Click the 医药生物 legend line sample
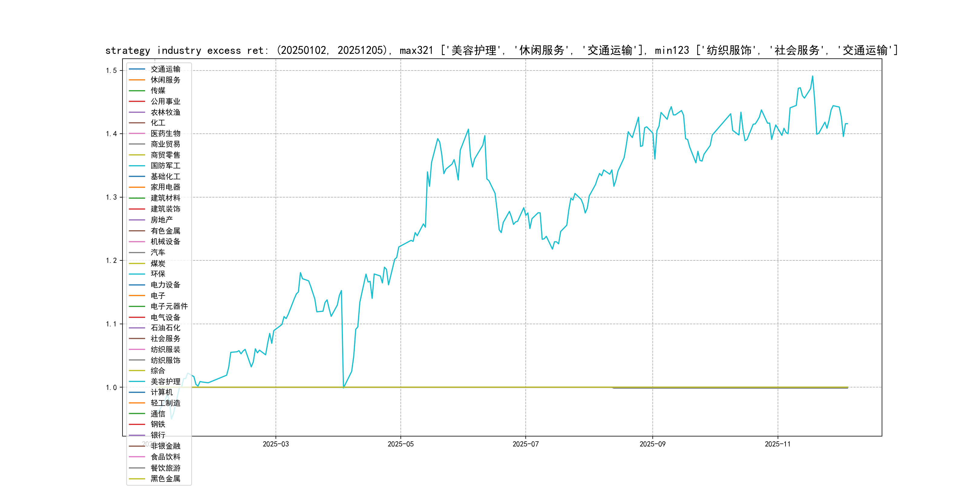Viewport: 980px width, 490px height. point(137,133)
